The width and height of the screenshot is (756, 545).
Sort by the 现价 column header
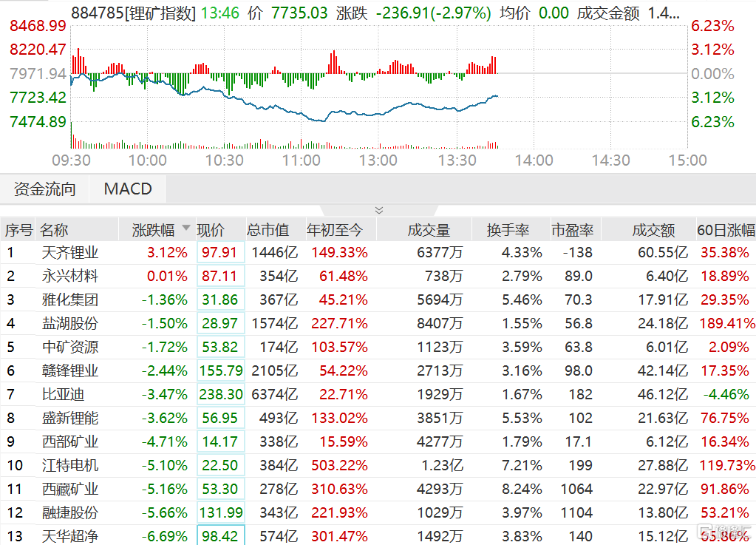pyautogui.click(x=211, y=230)
